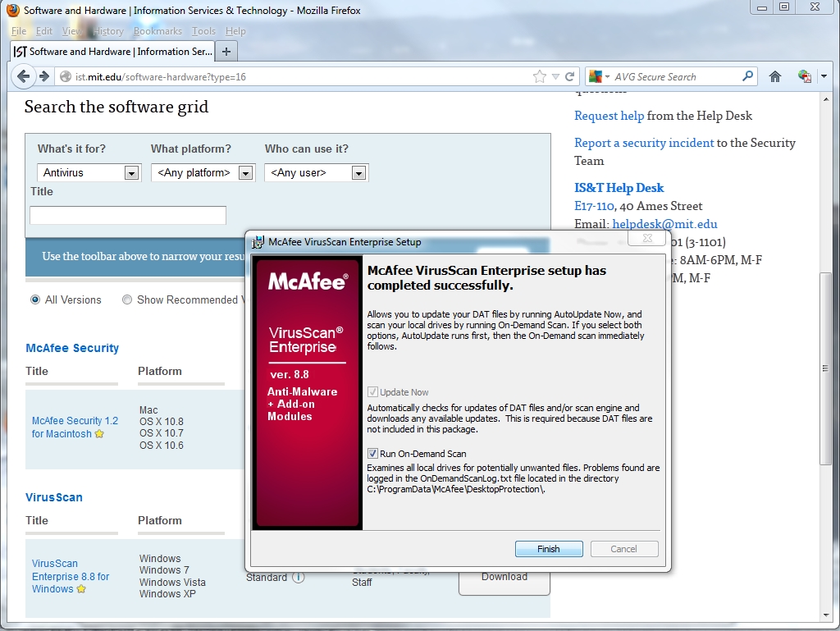Click the search magnifier in AVG search box
840x631 pixels.
(x=747, y=76)
